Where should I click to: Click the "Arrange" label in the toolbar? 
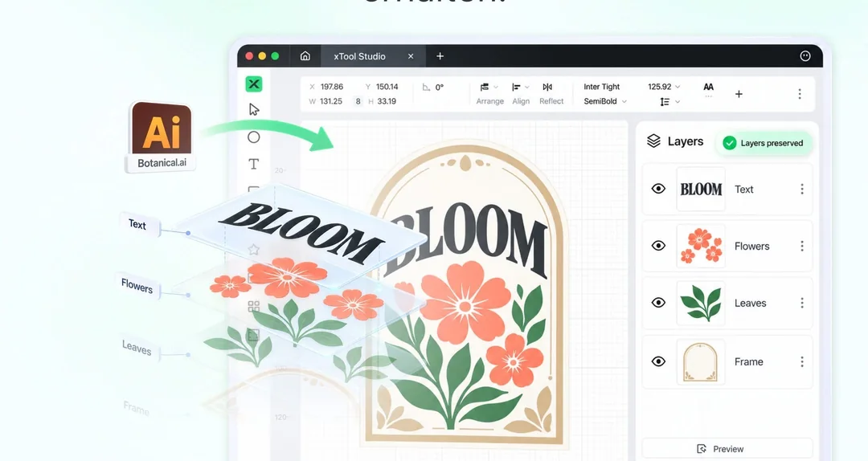click(x=490, y=101)
